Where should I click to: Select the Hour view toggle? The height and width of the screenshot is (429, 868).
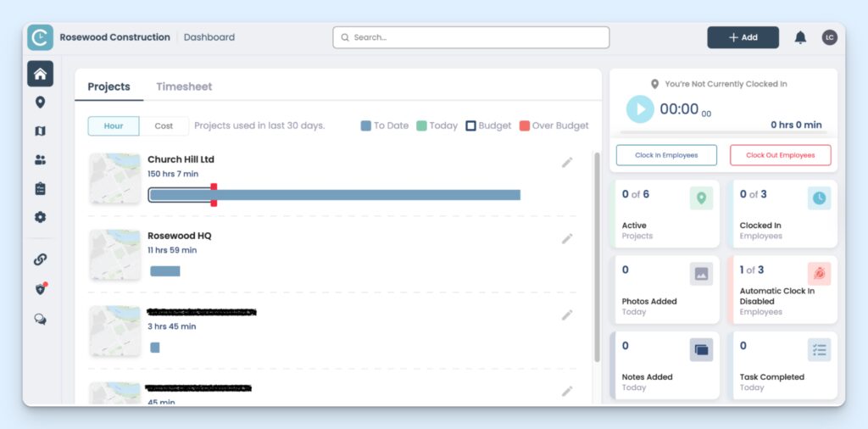coord(114,126)
